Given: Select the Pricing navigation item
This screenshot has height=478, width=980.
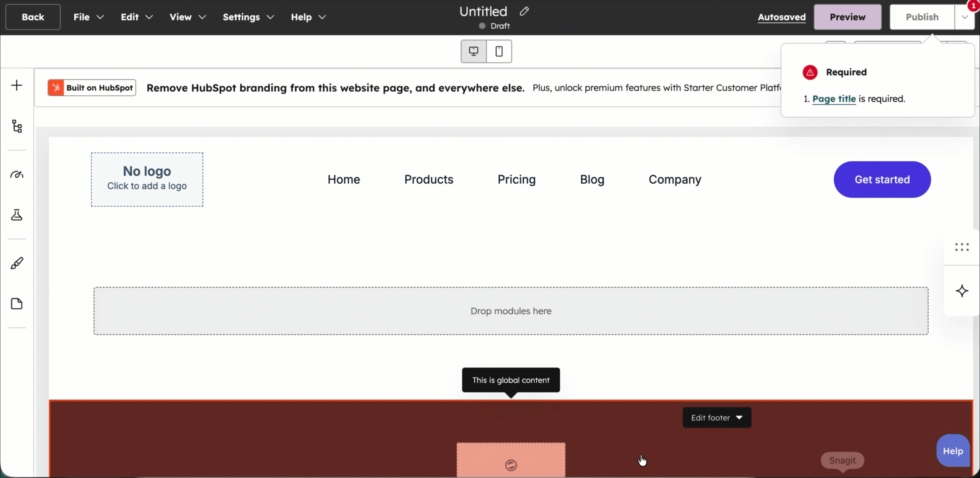Looking at the screenshot, I should pos(516,179).
